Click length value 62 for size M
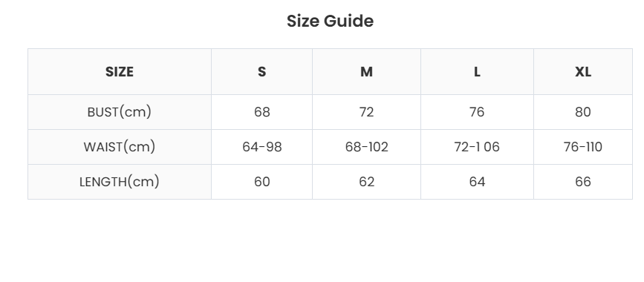 tap(366, 182)
